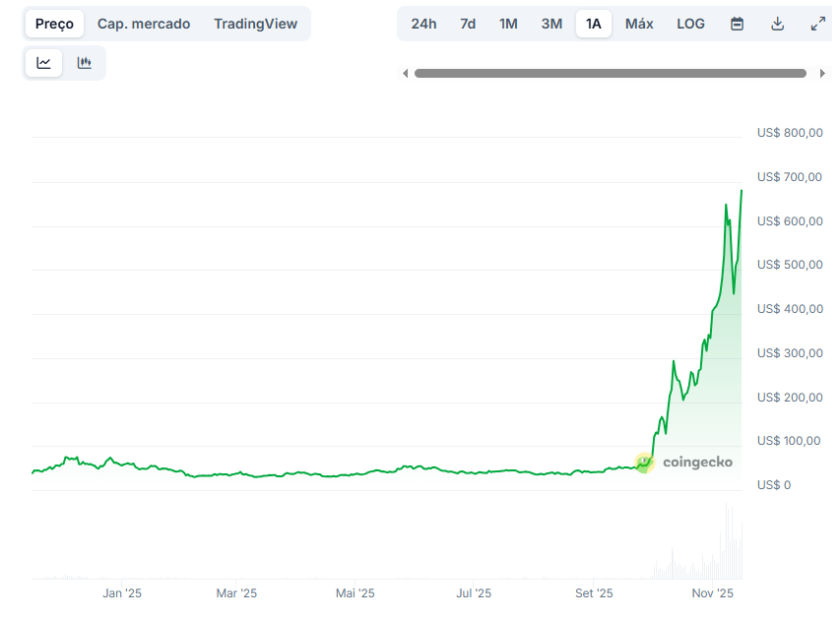The height and width of the screenshot is (619, 840).
Task: Switch to line chart view icon
Action: pos(44,63)
